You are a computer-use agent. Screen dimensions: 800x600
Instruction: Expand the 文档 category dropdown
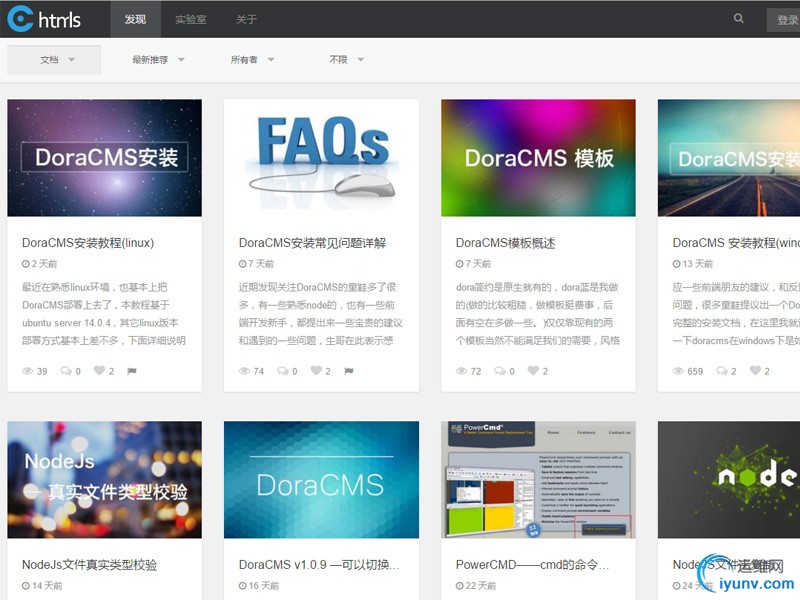(x=55, y=60)
